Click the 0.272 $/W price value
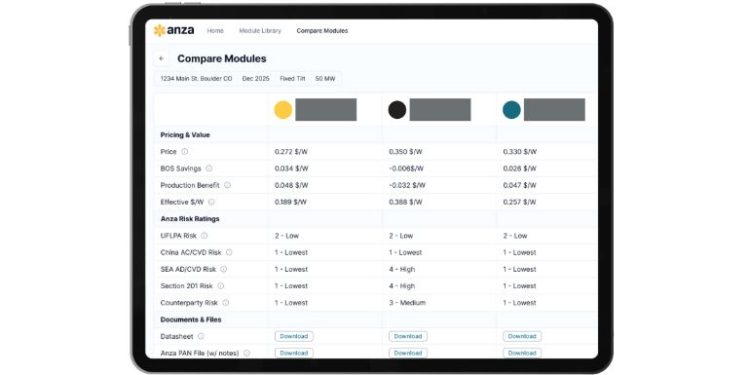Screen dimensions: 750x375 [x=291, y=152]
